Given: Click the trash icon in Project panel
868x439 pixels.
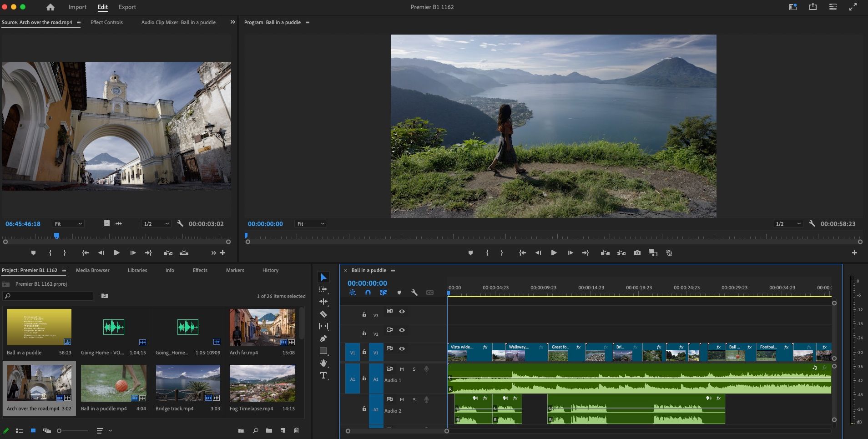Looking at the screenshot, I should (x=297, y=430).
